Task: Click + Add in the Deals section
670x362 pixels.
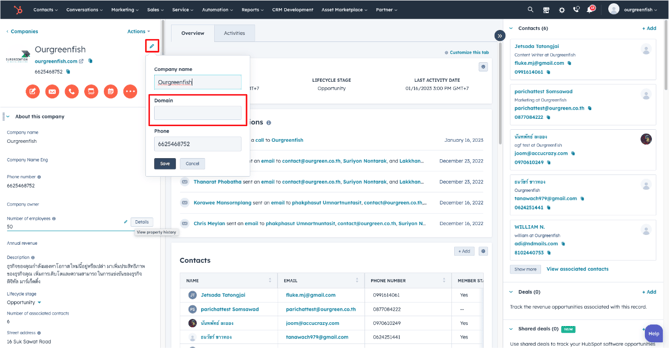Action: (649, 292)
